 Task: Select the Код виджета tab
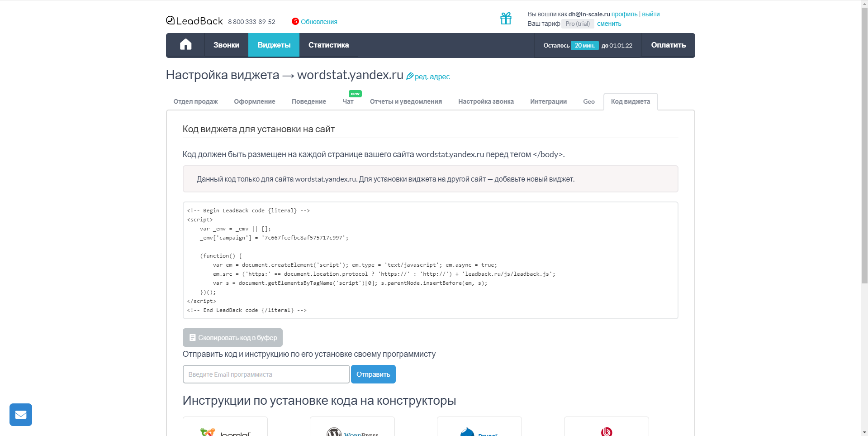[631, 101]
